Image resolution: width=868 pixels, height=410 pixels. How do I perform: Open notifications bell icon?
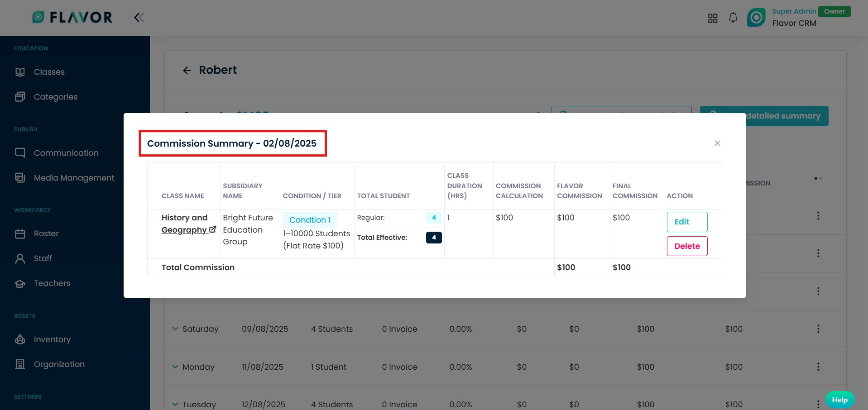tap(733, 18)
